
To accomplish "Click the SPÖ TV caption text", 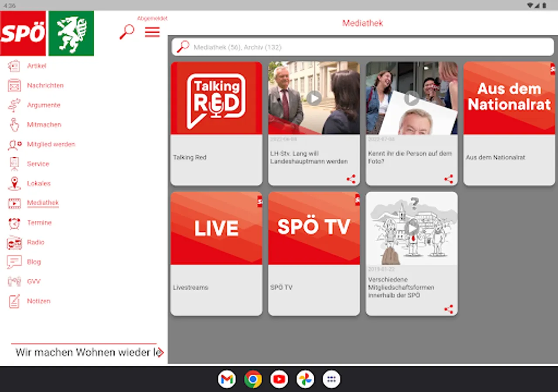I will (281, 287).
